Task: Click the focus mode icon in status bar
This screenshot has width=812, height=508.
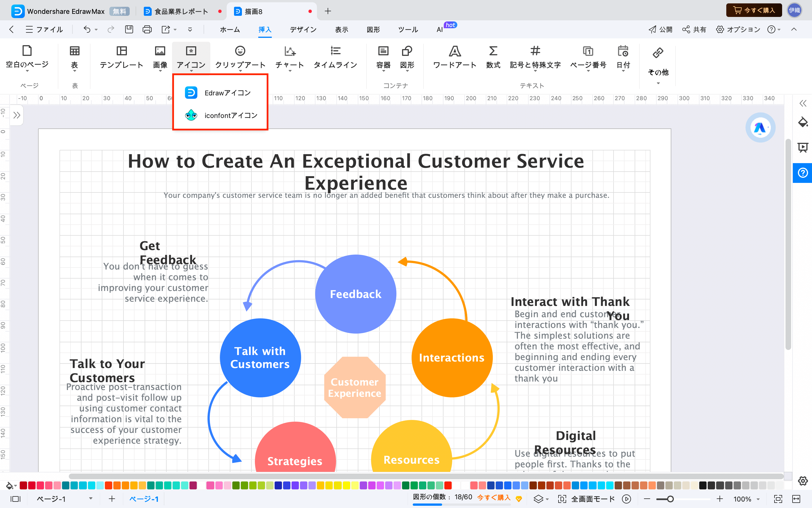Action: (x=562, y=499)
